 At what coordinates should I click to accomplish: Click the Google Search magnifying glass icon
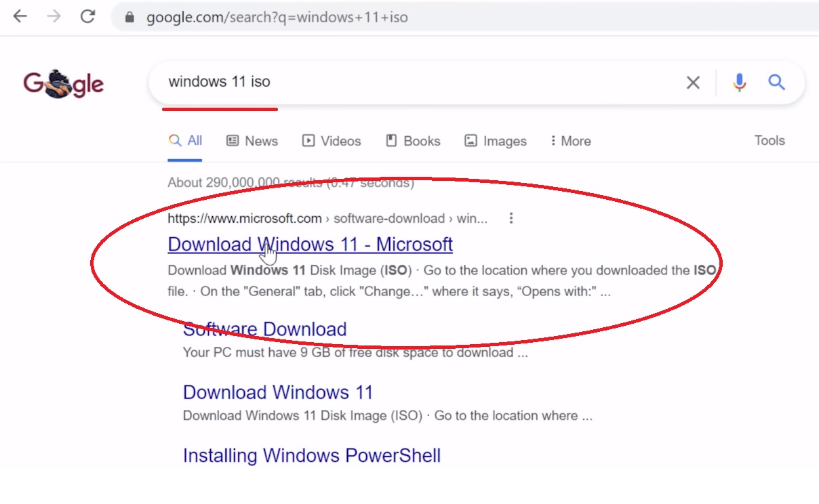click(776, 82)
